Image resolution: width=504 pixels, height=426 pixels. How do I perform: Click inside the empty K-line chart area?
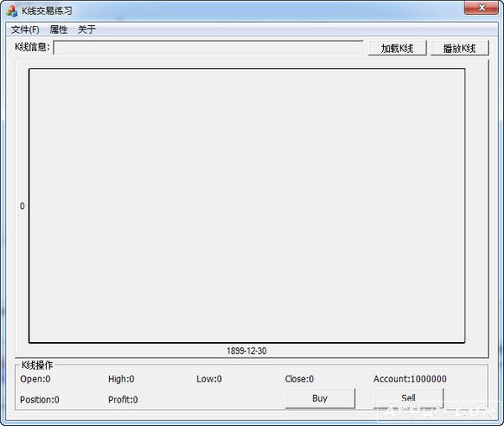pos(247,206)
